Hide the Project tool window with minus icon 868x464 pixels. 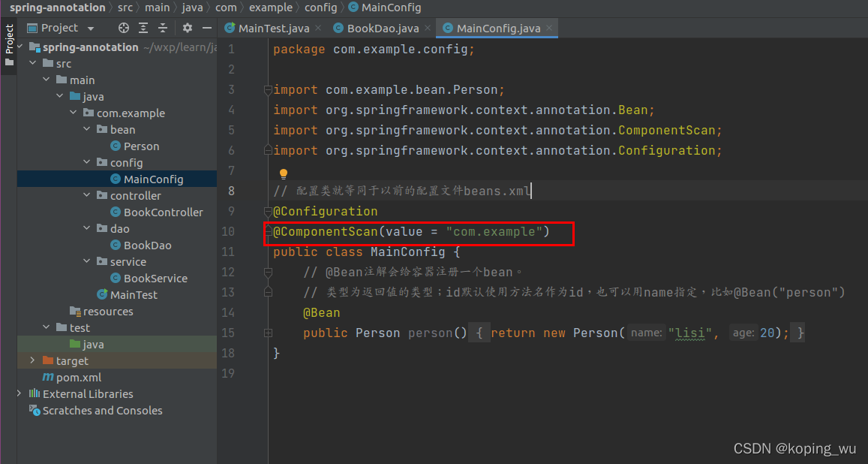pos(207,28)
